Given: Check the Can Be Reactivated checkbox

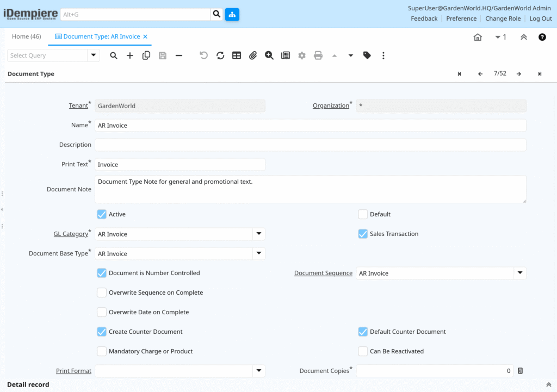Looking at the screenshot, I should tap(363, 351).
